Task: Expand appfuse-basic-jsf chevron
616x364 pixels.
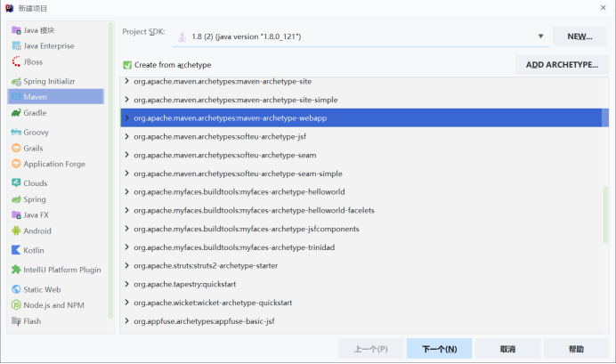Action: click(x=126, y=320)
